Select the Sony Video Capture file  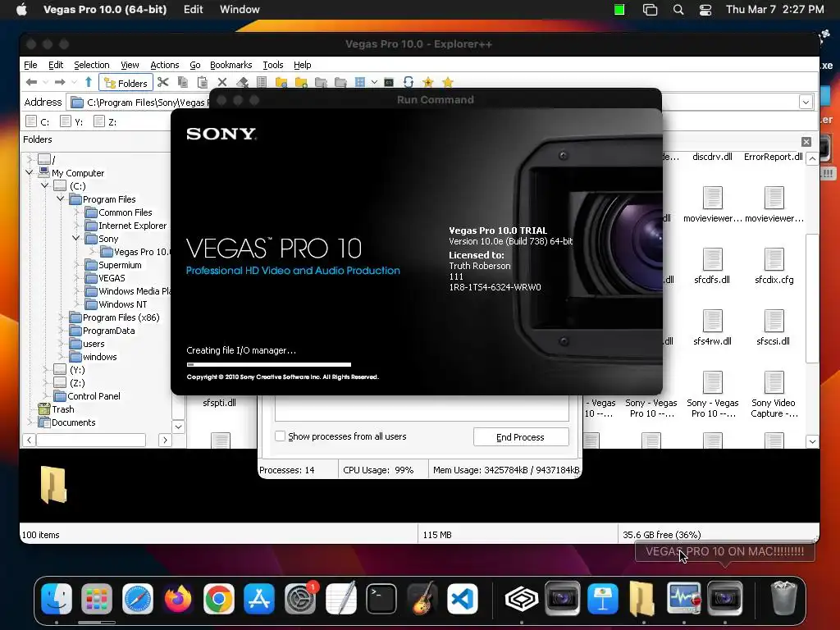774,395
